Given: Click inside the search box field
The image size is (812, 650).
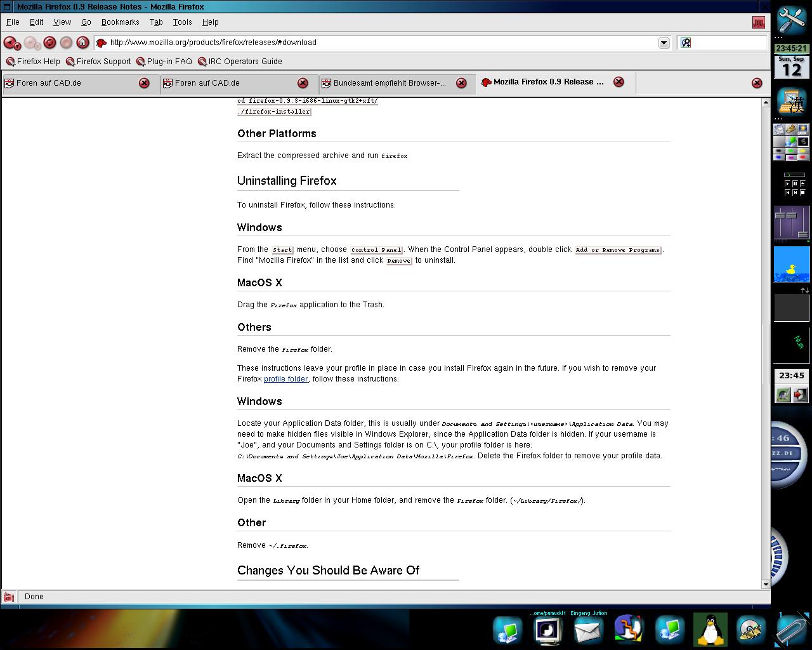Looking at the screenshot, I should tap(729, 43).
